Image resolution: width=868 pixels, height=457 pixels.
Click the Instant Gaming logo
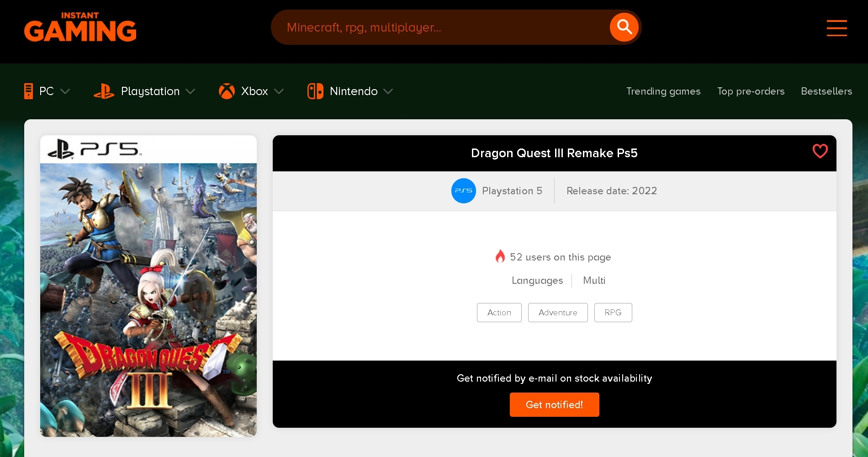coord(80,27)
